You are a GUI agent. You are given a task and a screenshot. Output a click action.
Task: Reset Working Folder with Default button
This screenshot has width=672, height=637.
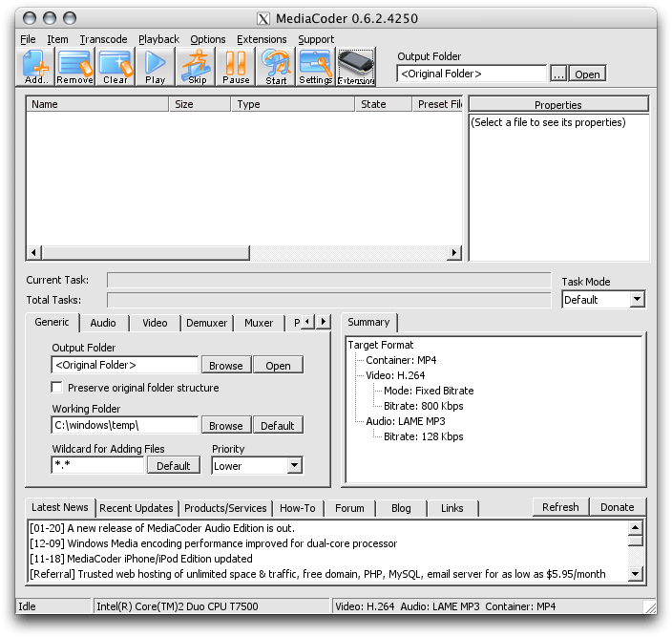pos(278,425)
